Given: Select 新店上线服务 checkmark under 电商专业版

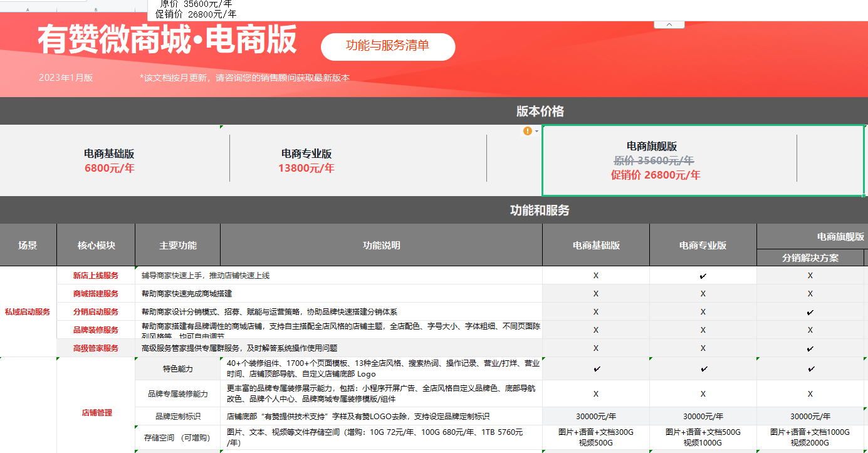Looking at the screenshot, I should point(703,275).
